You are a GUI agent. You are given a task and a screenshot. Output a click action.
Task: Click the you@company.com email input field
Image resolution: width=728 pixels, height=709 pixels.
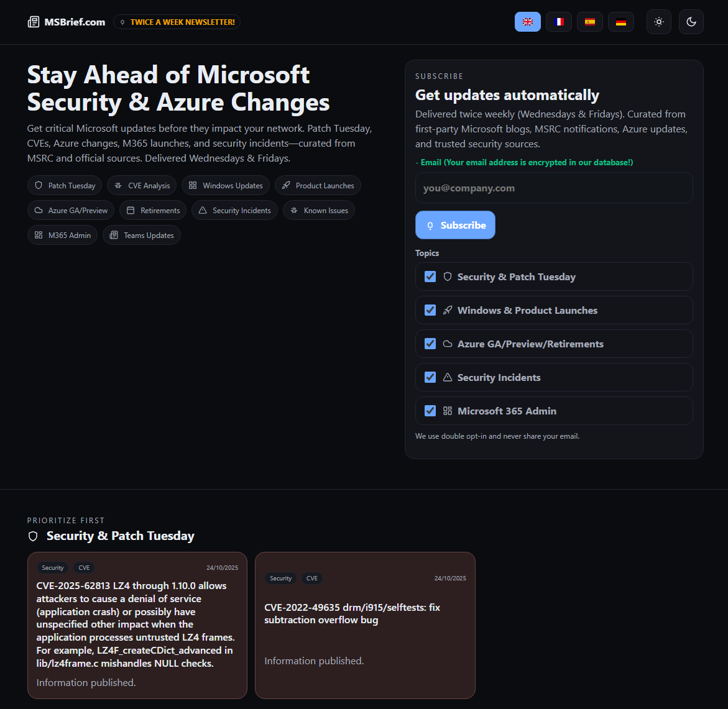coord(553,188)
